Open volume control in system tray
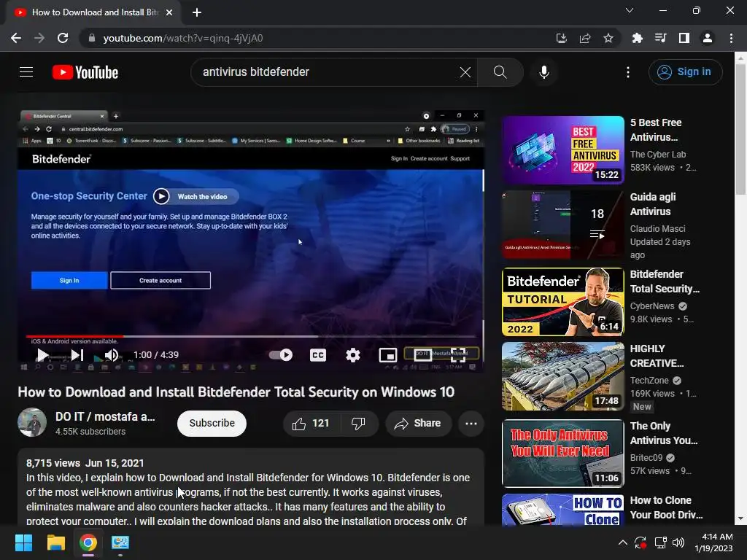Image resolution: width=747 pixels, height=560 pixels. (x=678, y=542)
